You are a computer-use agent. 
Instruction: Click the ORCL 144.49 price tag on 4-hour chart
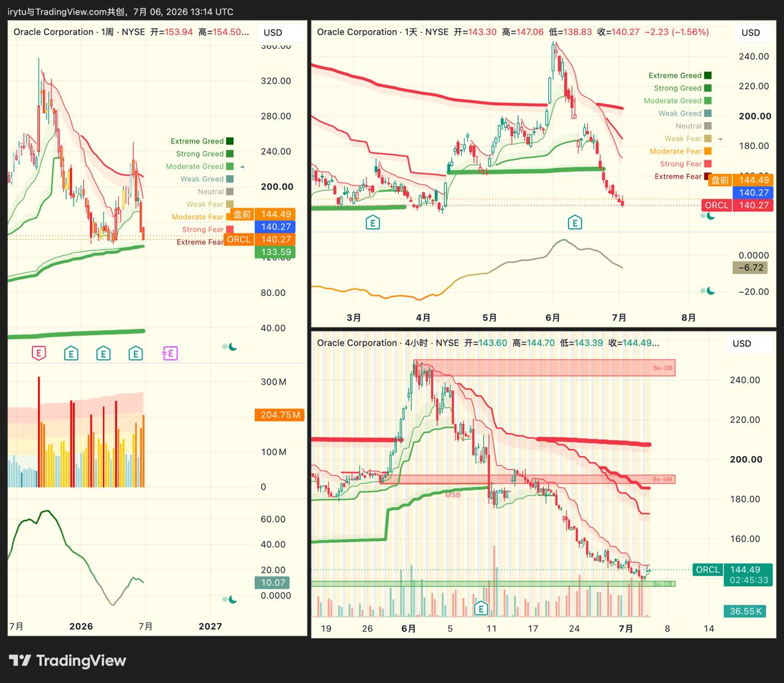click(733, 570)
